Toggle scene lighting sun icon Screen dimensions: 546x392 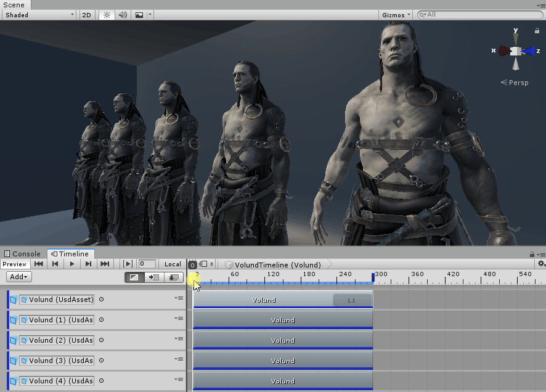click(x=107, y=15)
